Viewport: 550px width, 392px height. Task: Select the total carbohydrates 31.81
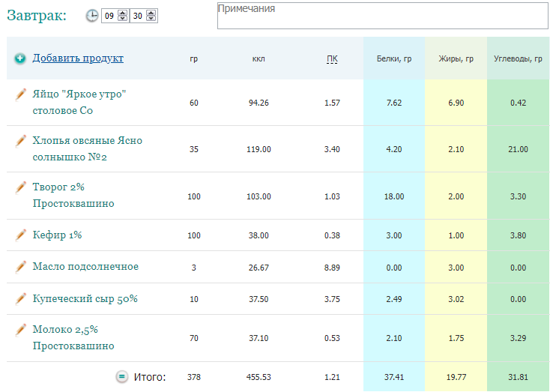(x=518, y=377)
